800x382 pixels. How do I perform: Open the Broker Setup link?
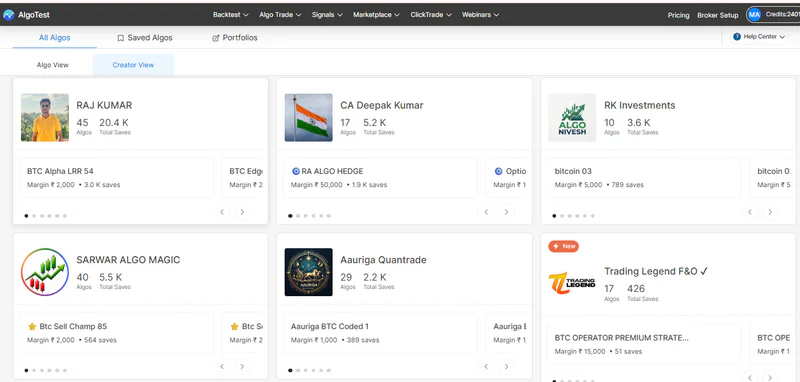tap(718, 15)
